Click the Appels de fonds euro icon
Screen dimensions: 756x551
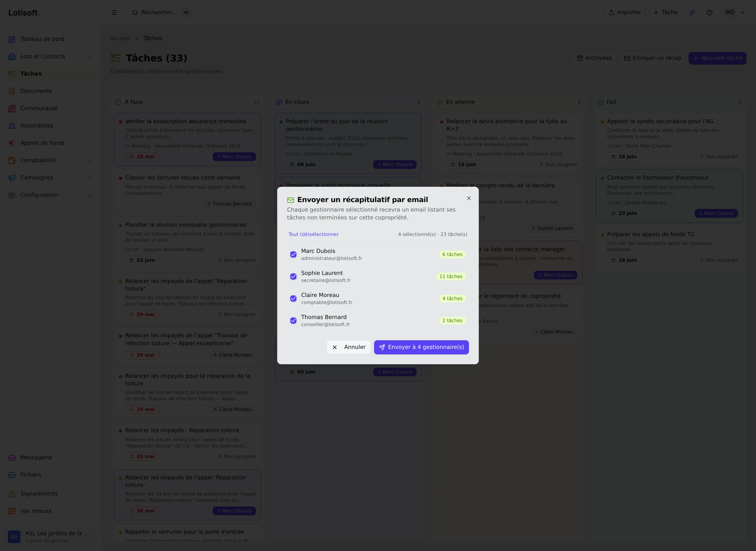point(12,143)
